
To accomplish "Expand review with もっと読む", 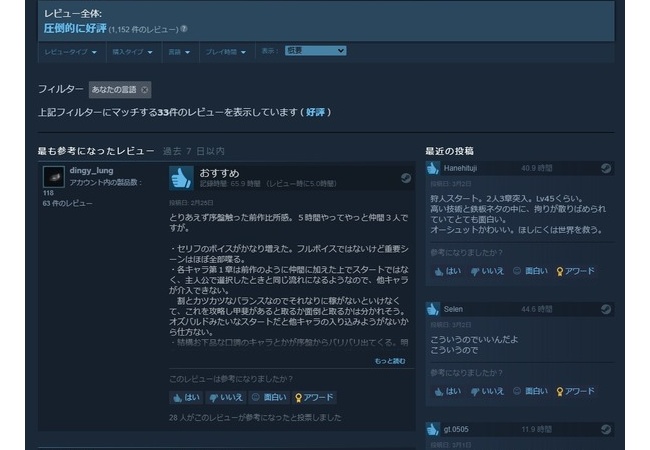I will [x=390, y=361].
